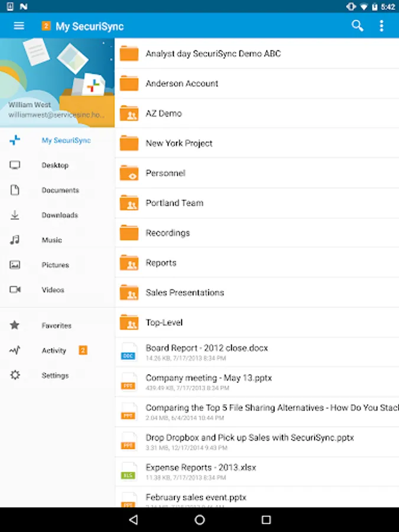
Task: Click the My SecuriSync plus icon
Action: [x=15, y=140]
